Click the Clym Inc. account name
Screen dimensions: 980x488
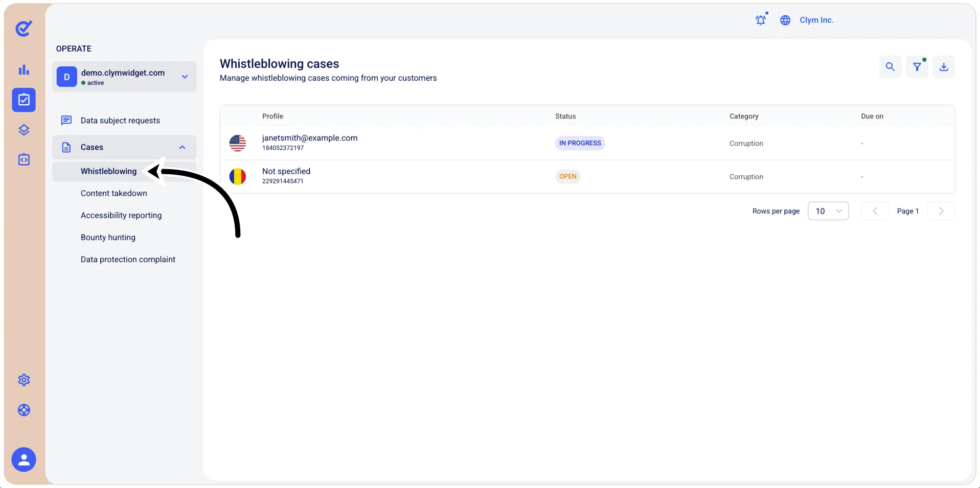click(816, 20)
